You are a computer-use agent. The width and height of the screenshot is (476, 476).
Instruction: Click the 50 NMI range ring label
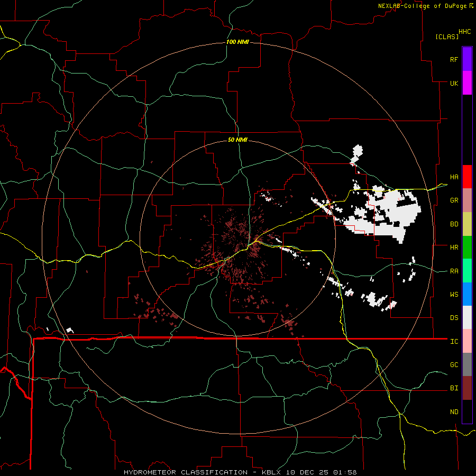237,140
